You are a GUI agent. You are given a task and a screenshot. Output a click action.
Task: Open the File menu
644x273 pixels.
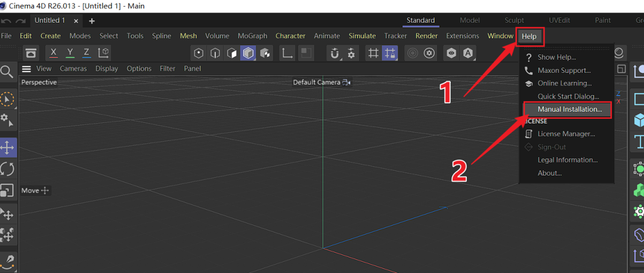pos(6,36)
